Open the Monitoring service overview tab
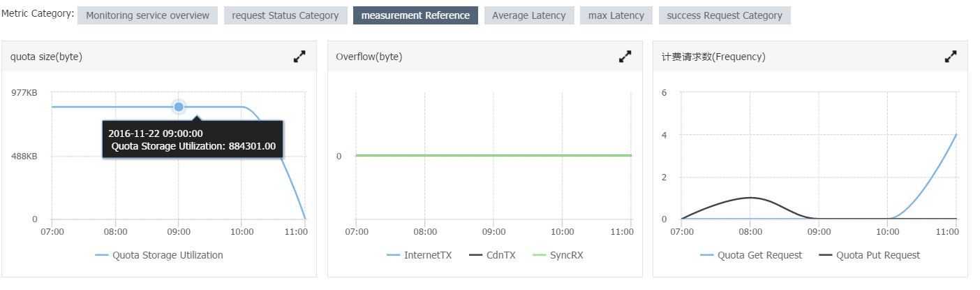This screenshot has width=980, height=290. 147,15
